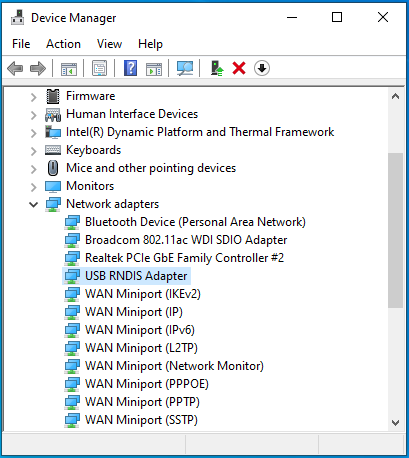The width and height of the screenshot is (409, 458).
Task: Close the Device Manager window
Action: click(x=383, y=17)
